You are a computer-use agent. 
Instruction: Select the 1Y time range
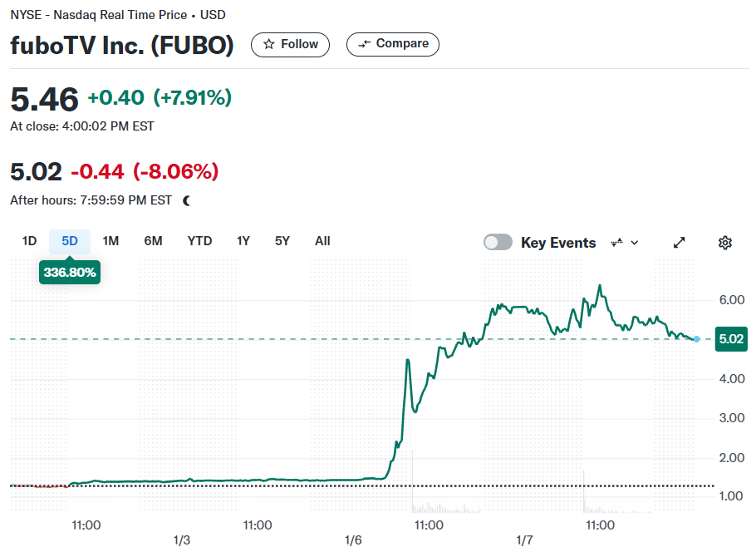tap(243, 241)
